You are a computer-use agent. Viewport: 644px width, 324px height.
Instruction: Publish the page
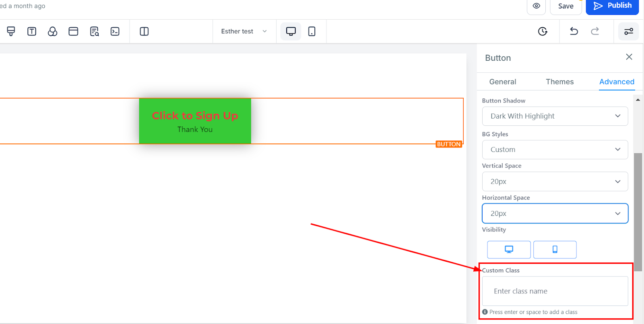(612, 6)
